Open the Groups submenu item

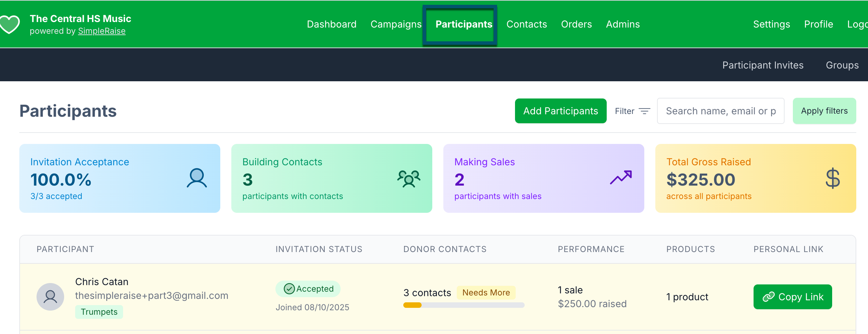[842, 65]
